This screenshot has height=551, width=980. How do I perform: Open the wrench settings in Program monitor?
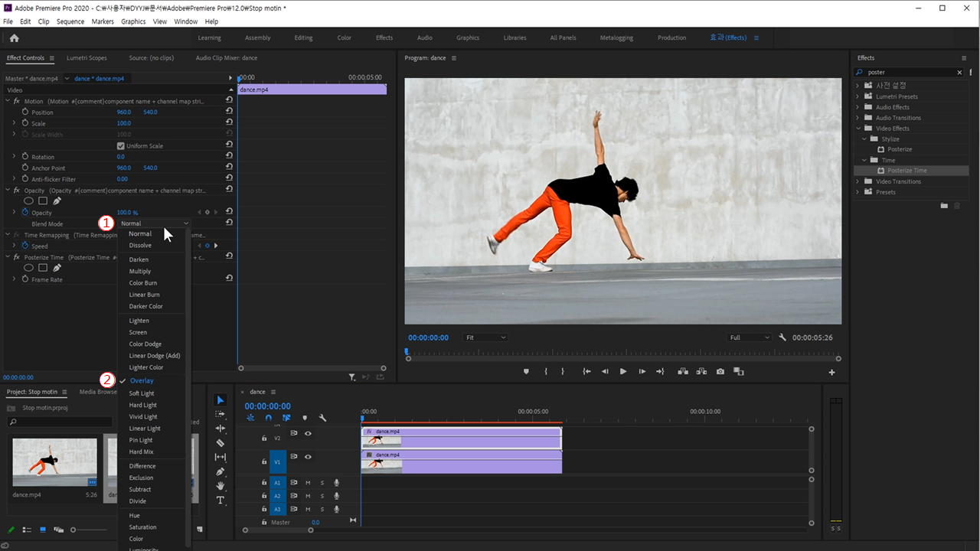point(782,337)
